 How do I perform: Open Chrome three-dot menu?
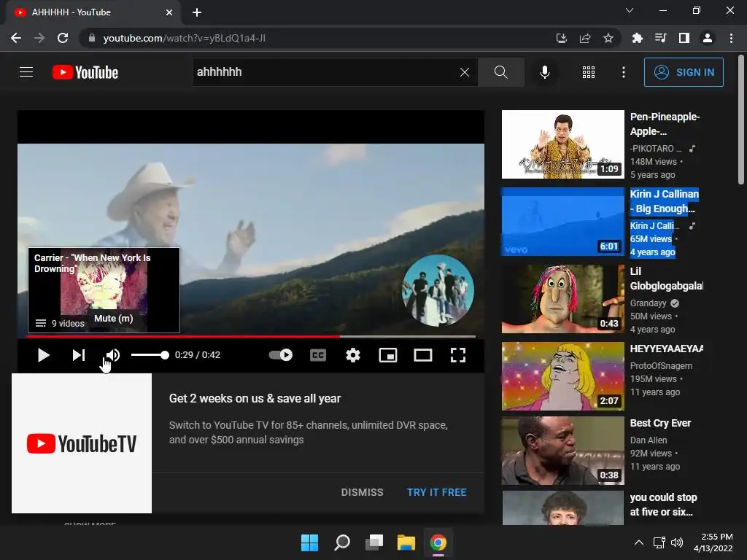(731, 38)
